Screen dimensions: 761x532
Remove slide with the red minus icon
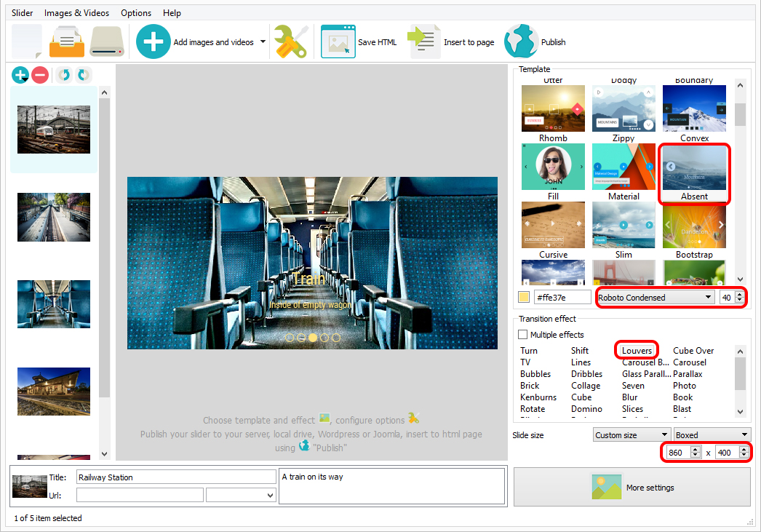[40, 75]
